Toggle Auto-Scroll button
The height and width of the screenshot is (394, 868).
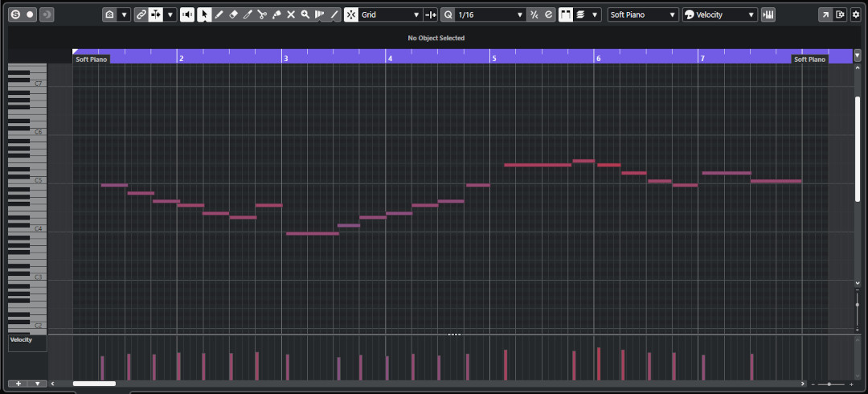[156, 15]
